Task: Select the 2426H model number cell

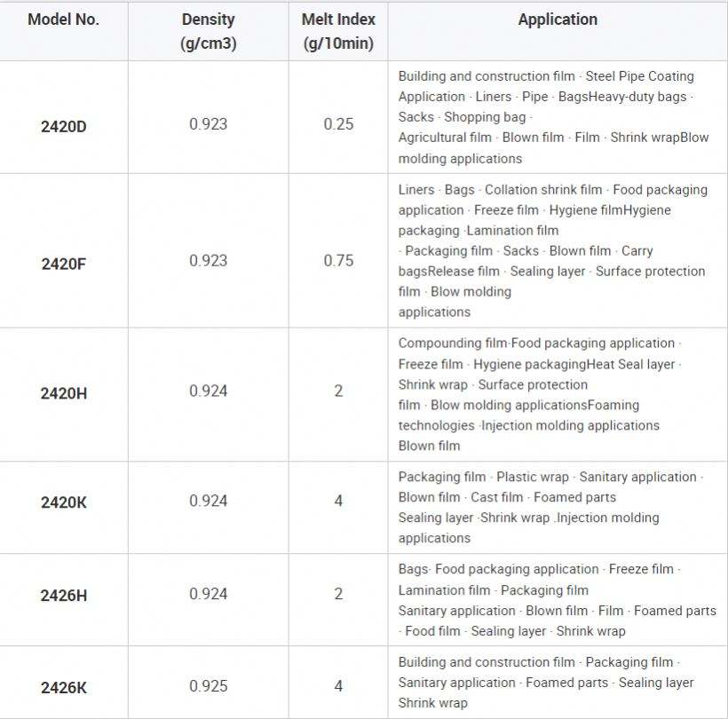Action: (x=64, y=596)
